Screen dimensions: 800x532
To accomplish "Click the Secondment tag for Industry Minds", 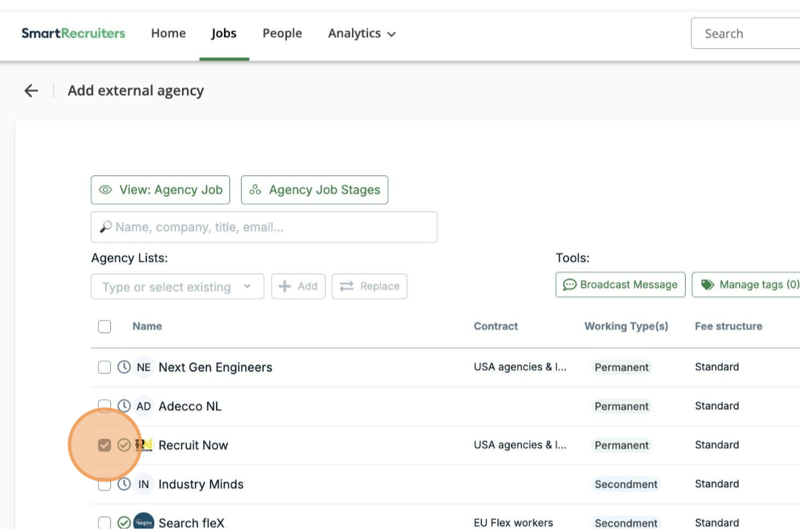I will (x=626, y=484).
